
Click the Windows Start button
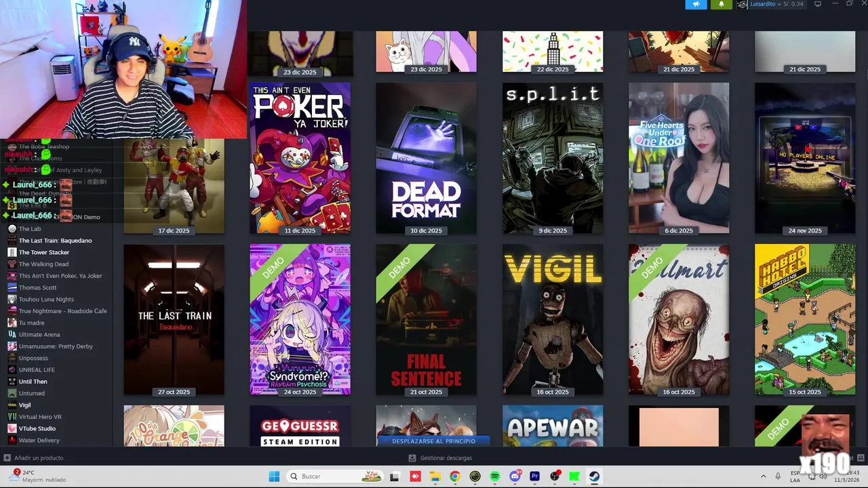pos(274,476)
